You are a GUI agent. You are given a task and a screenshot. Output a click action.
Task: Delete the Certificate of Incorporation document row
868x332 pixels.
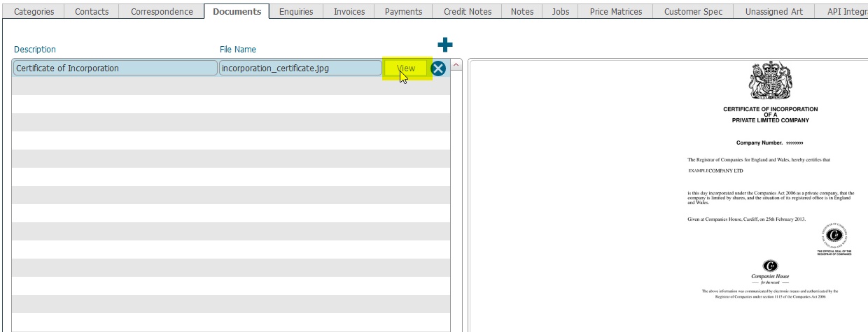coord(438,68)
